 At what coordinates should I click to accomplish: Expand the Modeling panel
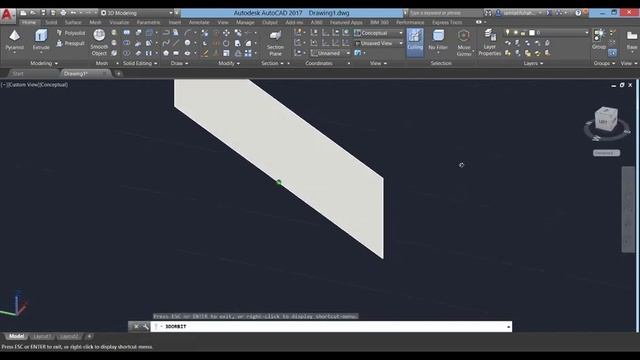(44, 63)
